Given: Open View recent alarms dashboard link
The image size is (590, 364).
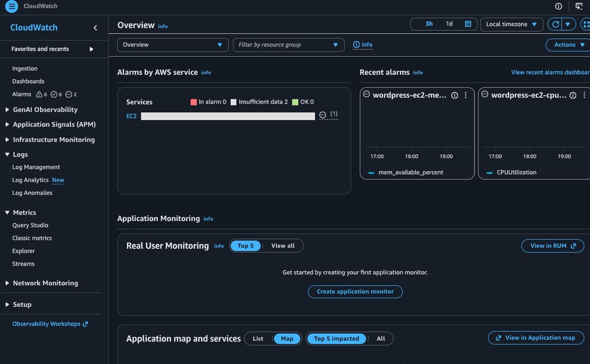Looking at the screenshot, I should coord(550,72).
